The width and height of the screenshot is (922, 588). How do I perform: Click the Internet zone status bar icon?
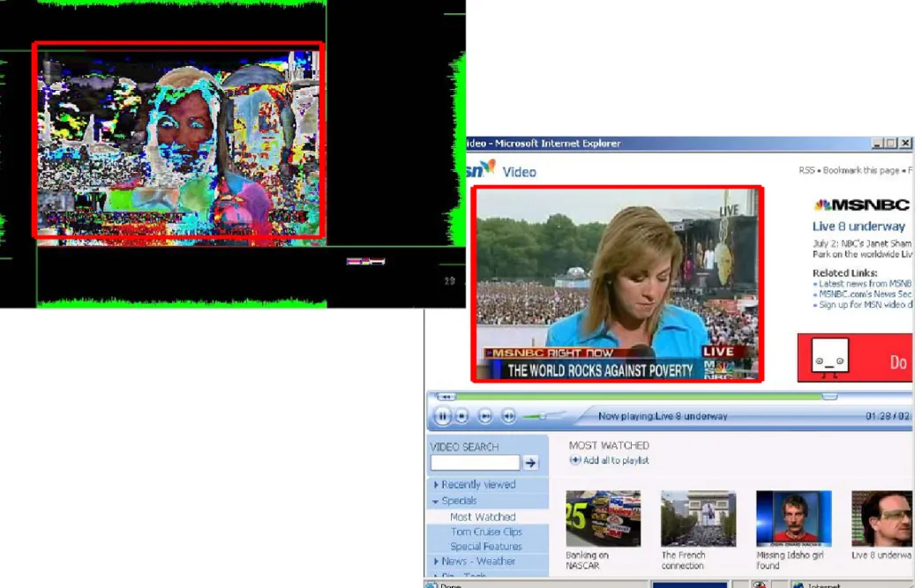tap(798, 585)
